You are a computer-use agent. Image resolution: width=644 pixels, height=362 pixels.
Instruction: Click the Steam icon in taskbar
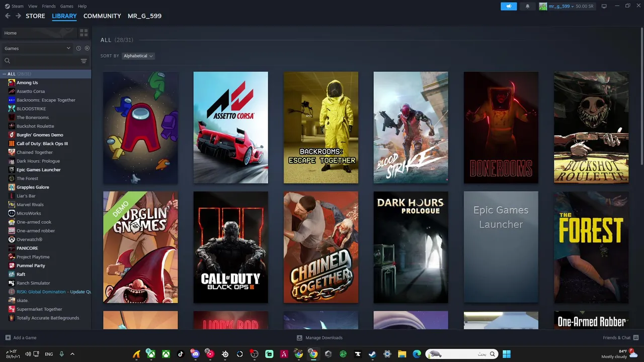click(372, 354)
